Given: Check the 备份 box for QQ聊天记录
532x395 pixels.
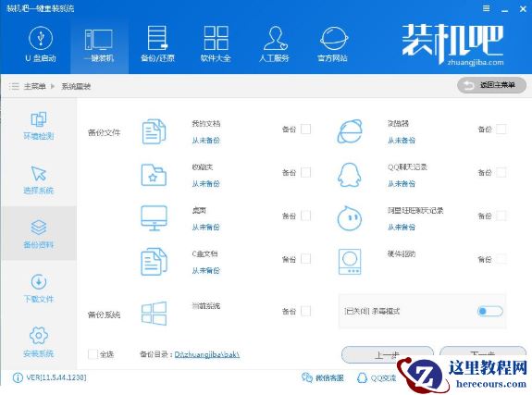Looking at the screenshot, I should (501, 172).
